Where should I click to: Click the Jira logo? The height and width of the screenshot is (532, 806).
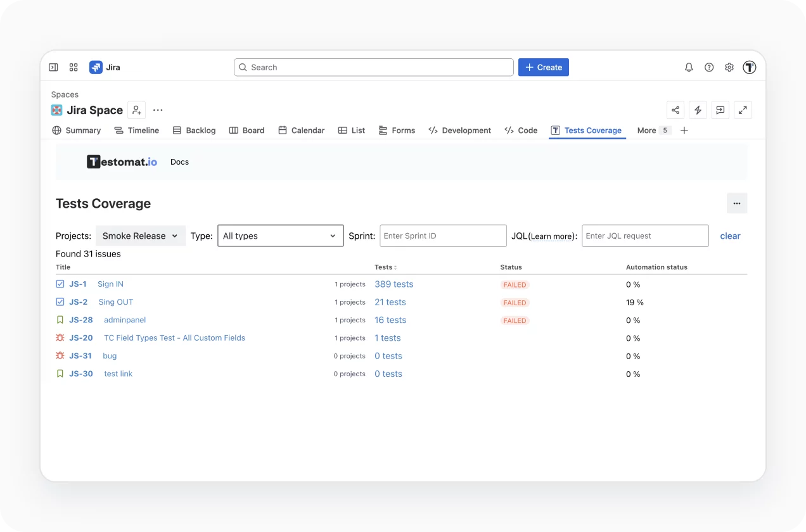[x=105, y=67]
